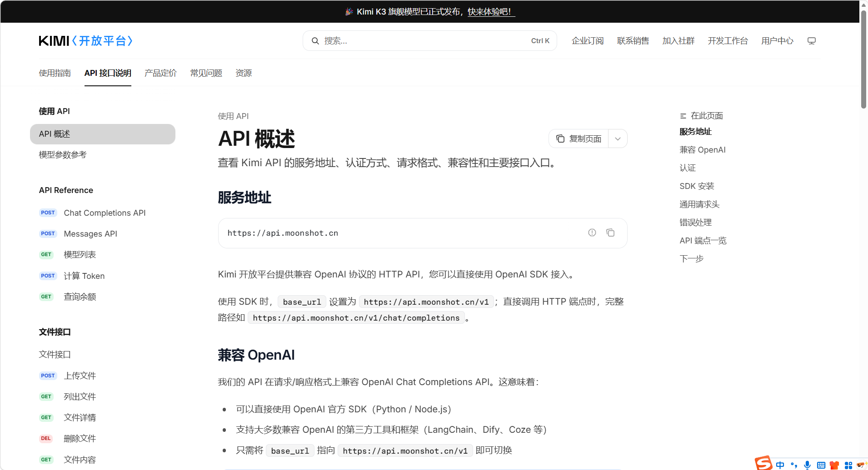Click the 复制页面 button
Image resolution: width=868 pixels, height=470 pixels.
(x=579, y=139)
